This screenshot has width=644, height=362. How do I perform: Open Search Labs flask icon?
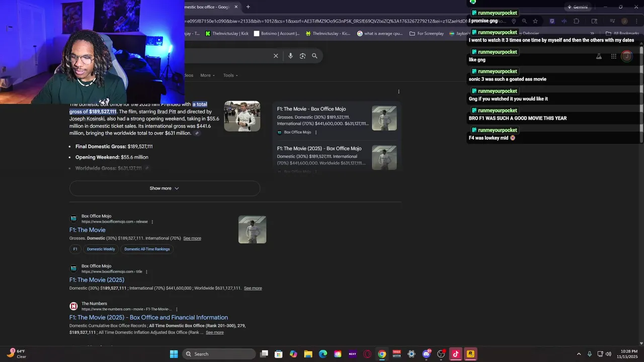pyautogui.click(x=599, y=56)
